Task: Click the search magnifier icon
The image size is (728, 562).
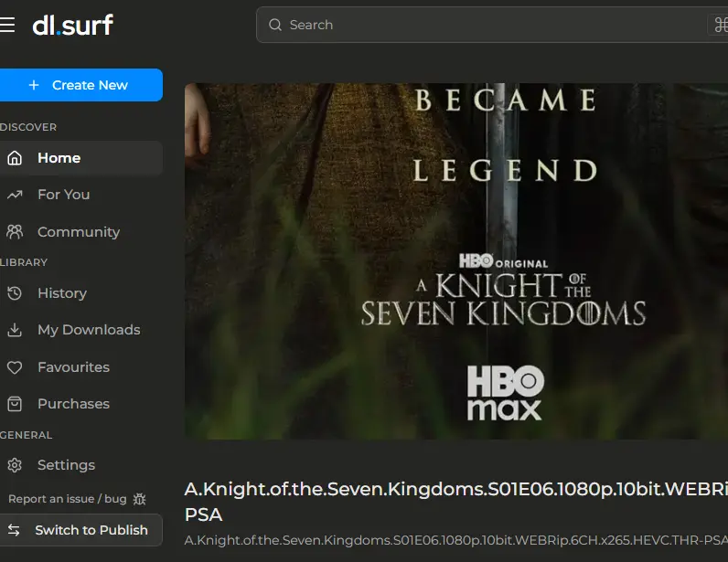Action: (x=275, y=25)
